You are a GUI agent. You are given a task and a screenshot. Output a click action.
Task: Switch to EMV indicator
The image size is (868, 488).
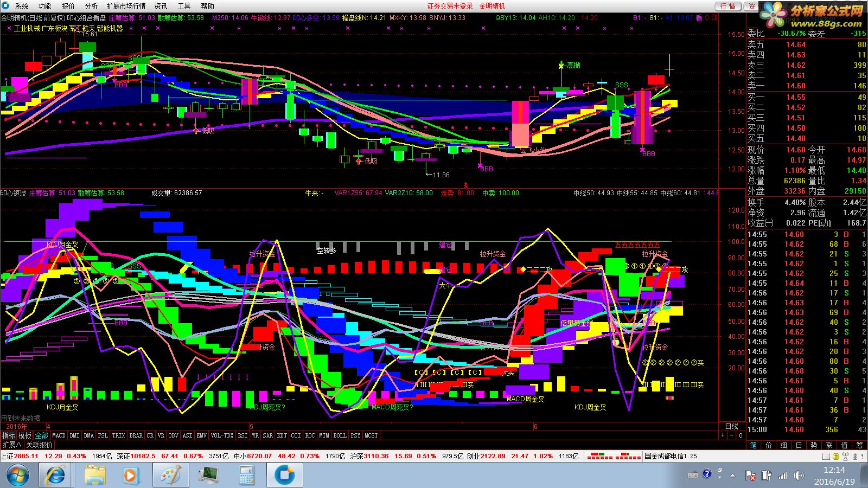click(x=201, y=435)
